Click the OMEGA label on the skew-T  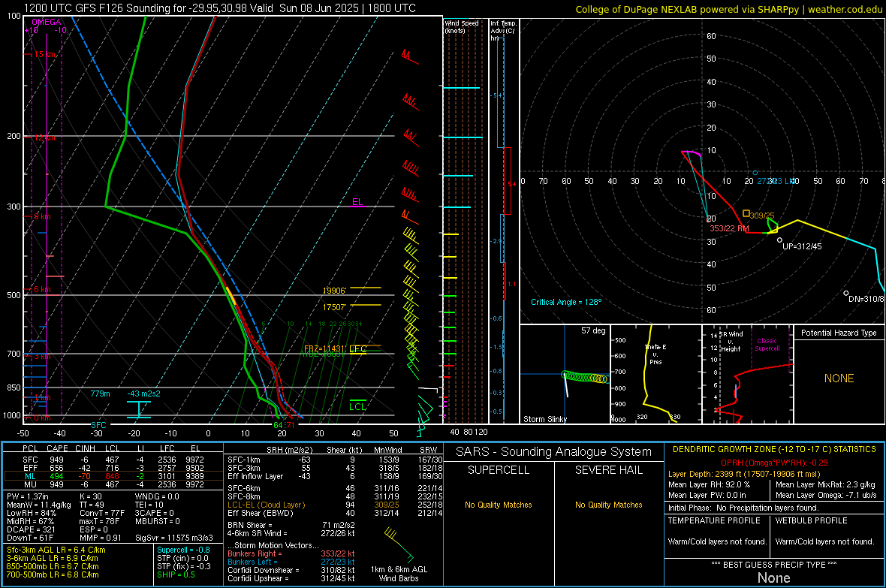coord(47,22)
